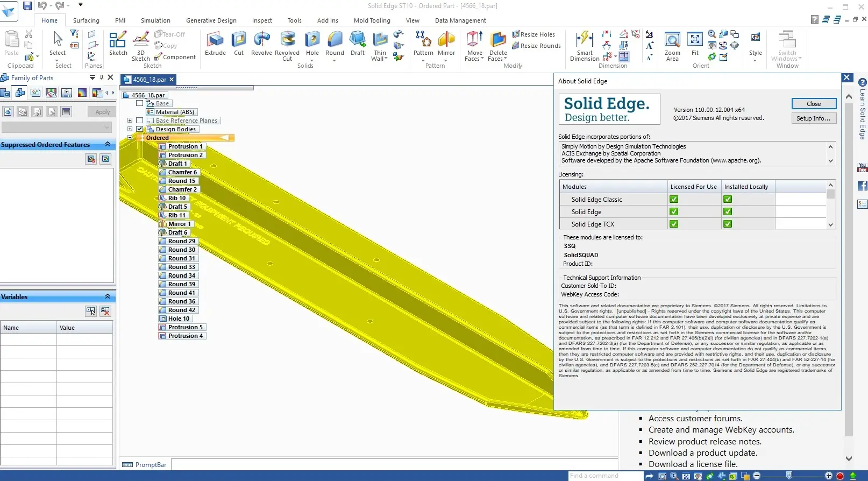Screen dimensions: 868x481
Task: Open Move Faces dropdown arrow
Action: [482, 59]
